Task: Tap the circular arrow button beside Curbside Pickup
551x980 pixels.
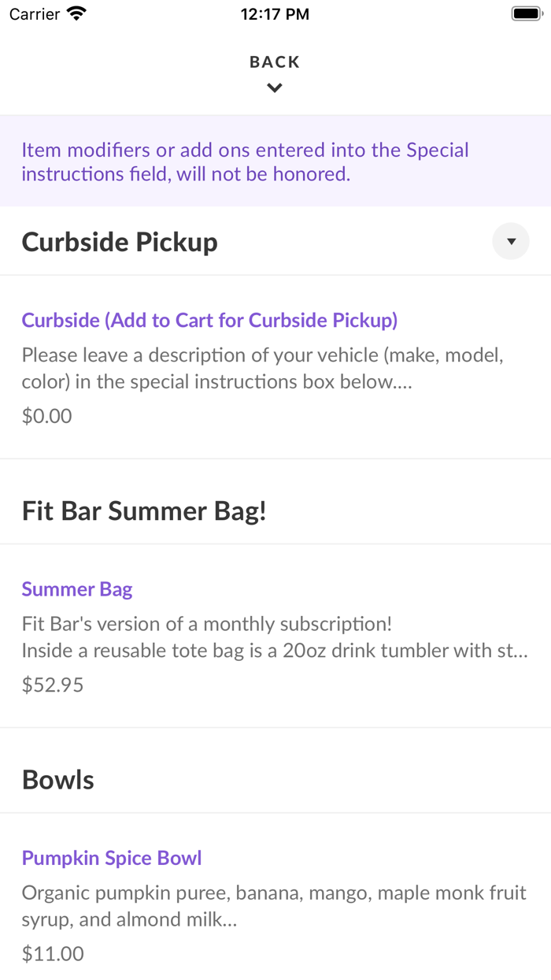Action: (x=510, y=241)
